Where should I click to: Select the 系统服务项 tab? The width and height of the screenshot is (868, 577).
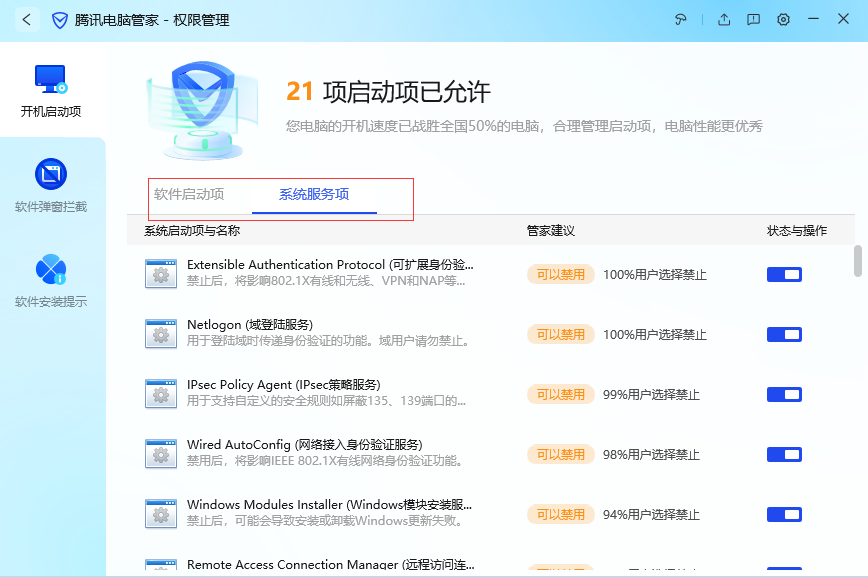314,194
